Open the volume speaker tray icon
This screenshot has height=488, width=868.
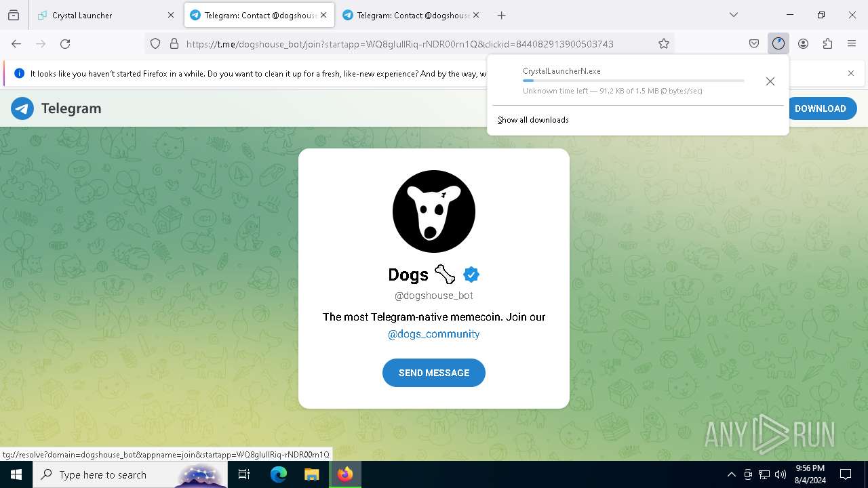point(781,474)
